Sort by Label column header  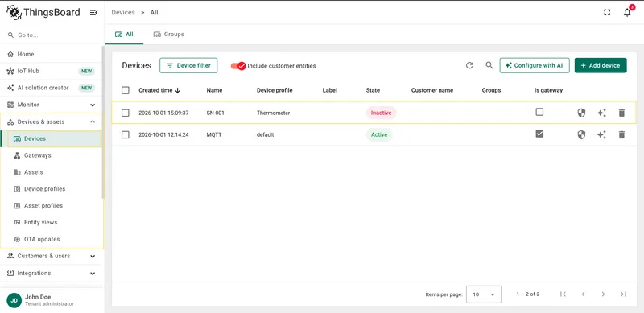tap(330, 90)
